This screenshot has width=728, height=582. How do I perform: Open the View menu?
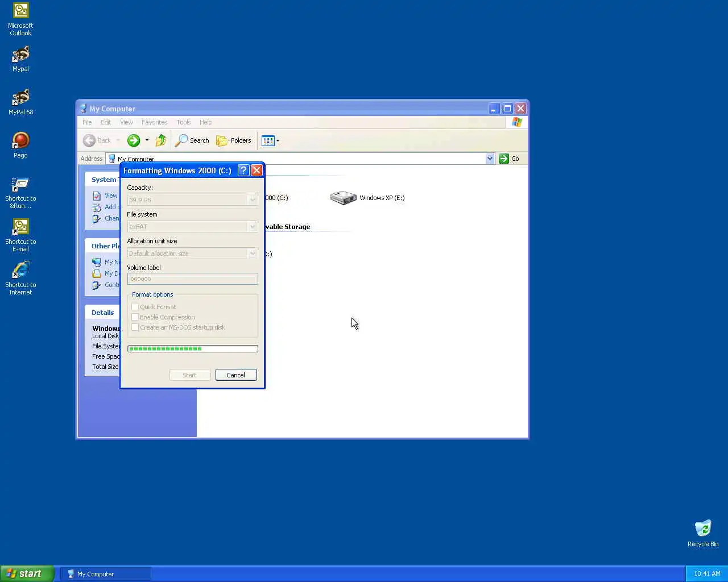coord(126,122)
